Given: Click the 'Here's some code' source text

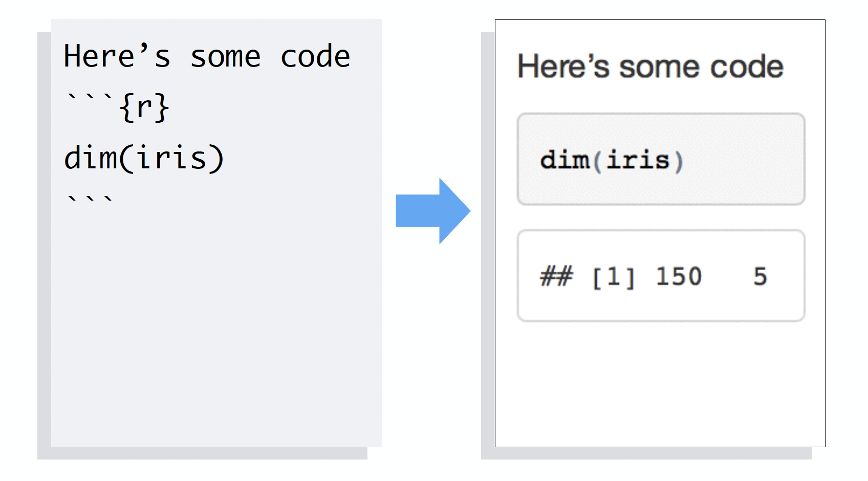Looking at the screenshot, I should point(207,56).
